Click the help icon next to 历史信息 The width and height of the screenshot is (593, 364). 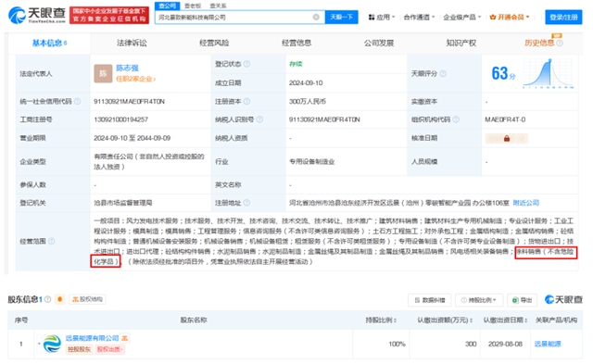[x=560, y=44]
